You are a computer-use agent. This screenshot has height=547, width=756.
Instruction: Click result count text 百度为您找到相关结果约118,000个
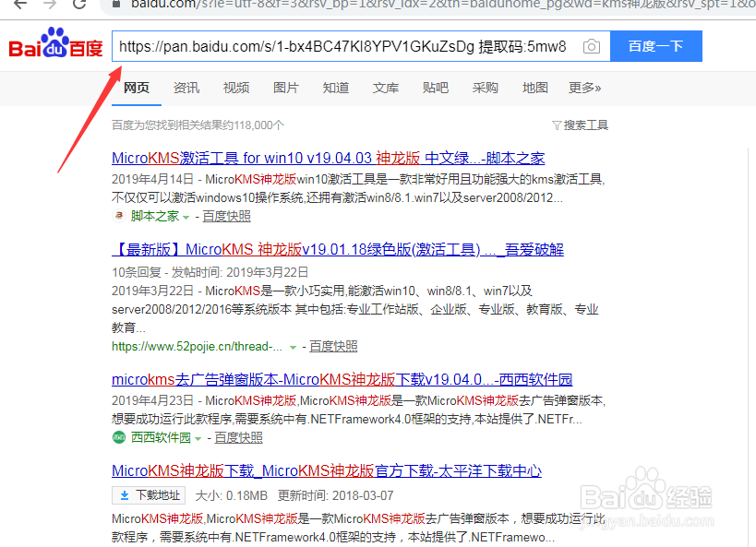tap(198, 125)
